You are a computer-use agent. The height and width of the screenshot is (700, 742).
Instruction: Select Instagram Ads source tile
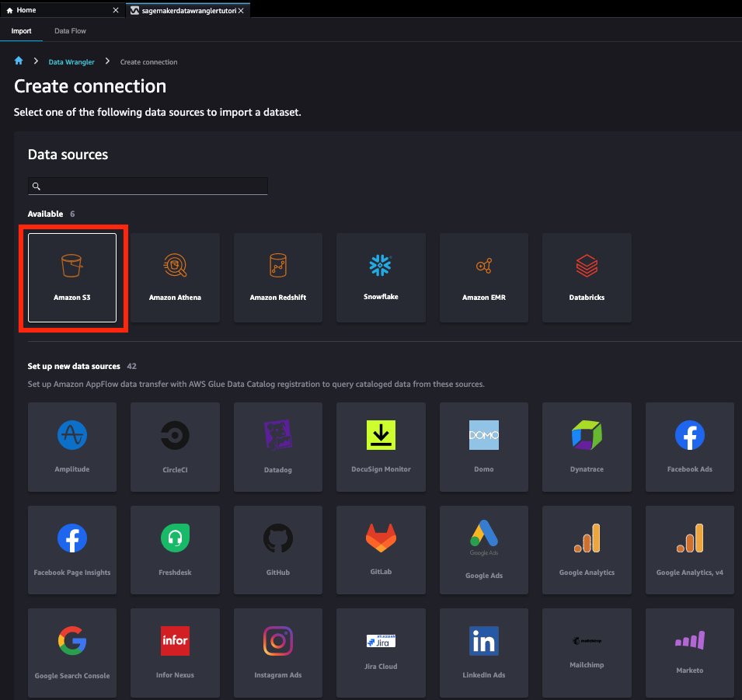tap(278, 653)
